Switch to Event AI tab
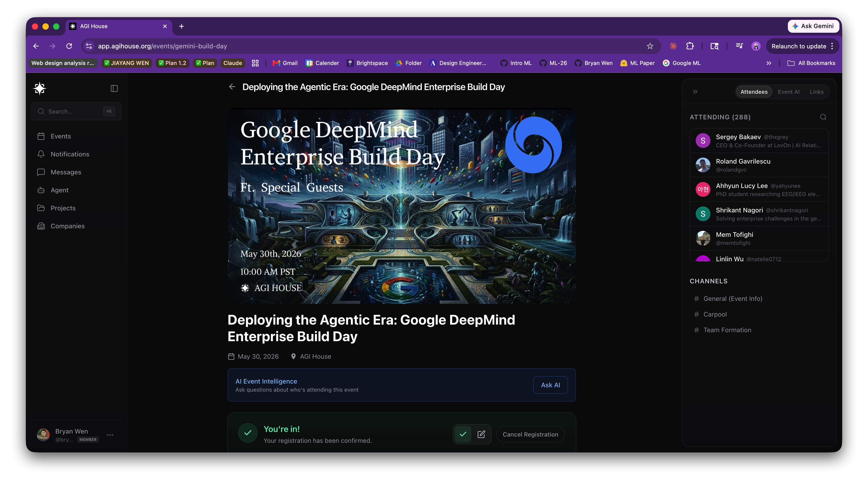Viewport: 868px width, 487px height. 789,92
